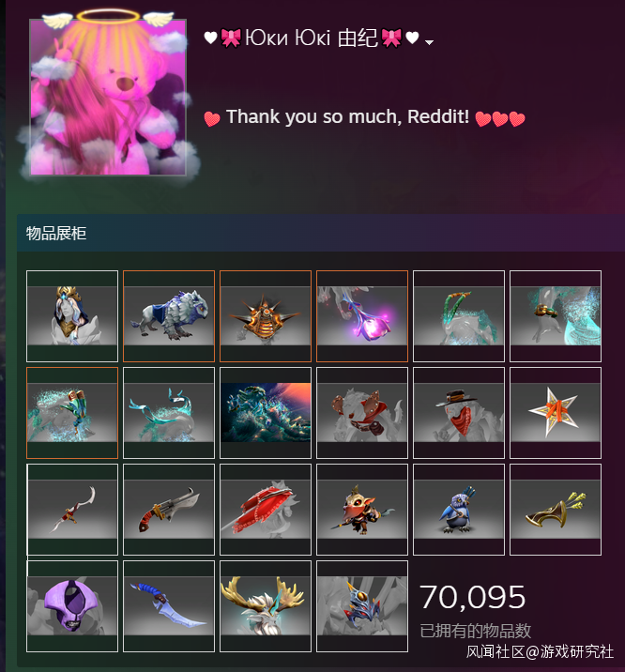Open the cowboy hat with red bandana
The width and height of the screenshot is (625, 672).
459,413
